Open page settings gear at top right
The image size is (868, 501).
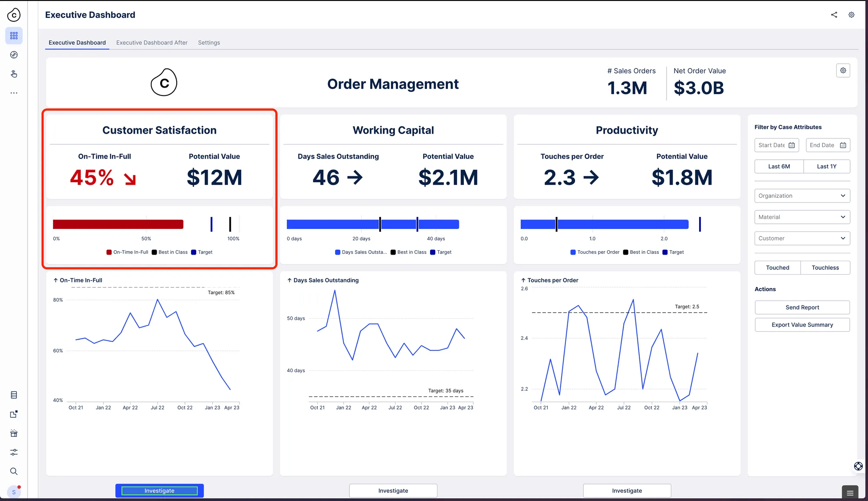coord(852,15)
